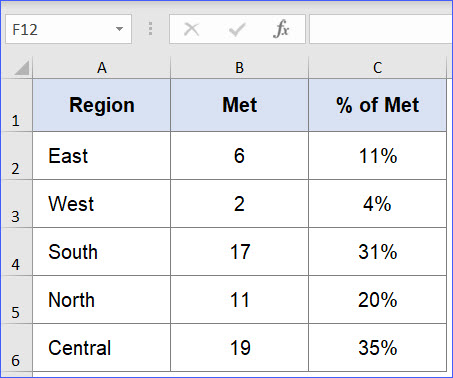Select row 4 header
453x378 pixels.
point(16,252)
